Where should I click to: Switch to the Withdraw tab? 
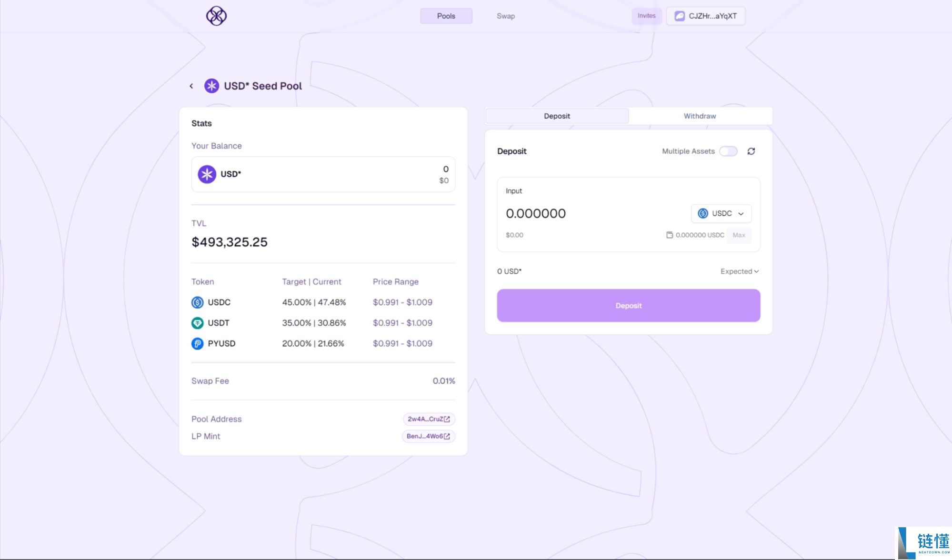pyautogui.click(x=699, y=116)
